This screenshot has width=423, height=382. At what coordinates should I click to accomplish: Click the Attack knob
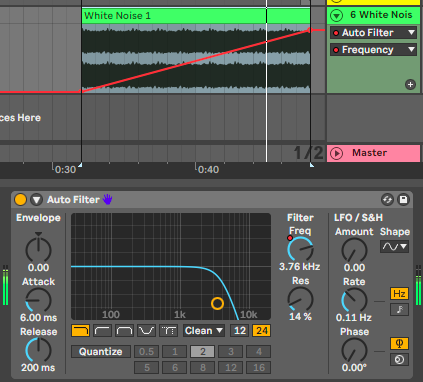[x=38, y=300]
